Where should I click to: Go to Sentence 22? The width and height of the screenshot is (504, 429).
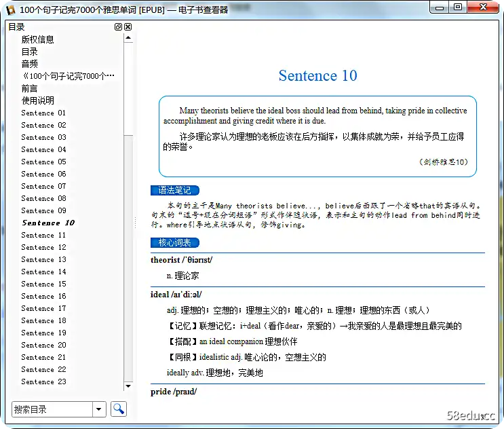[x=43, y=369]
